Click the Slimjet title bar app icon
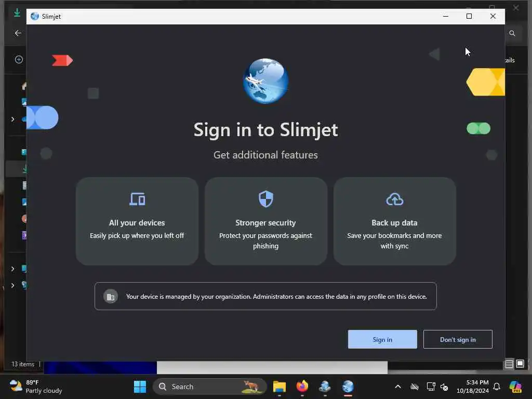 tap(35, 16)
